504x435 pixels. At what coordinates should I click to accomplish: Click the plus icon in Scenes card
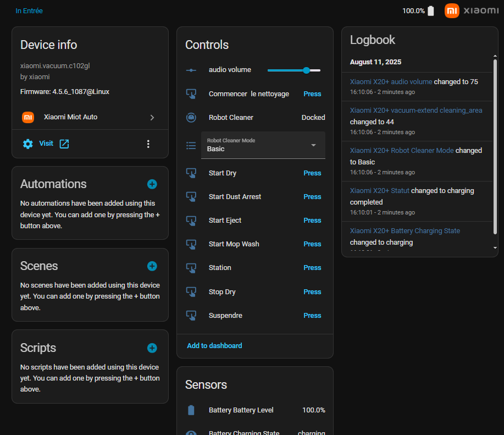tap(152, 266)
